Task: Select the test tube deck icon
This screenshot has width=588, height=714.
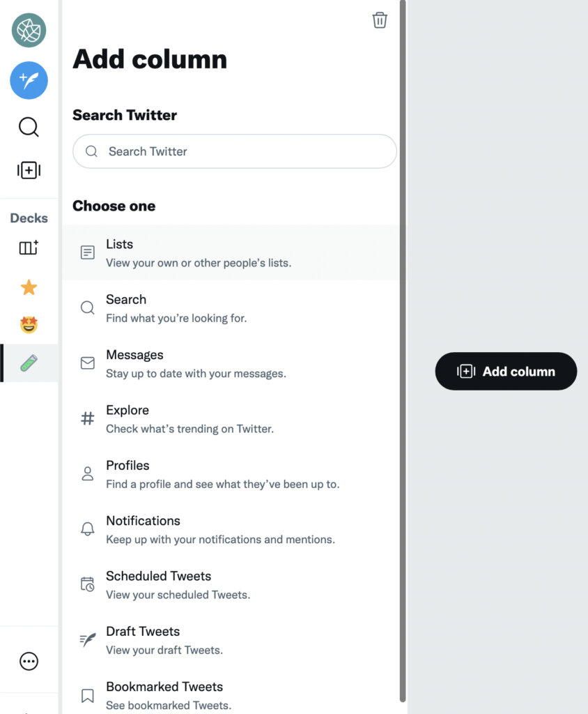Action: pyautogui.click(x=29, y=363)
